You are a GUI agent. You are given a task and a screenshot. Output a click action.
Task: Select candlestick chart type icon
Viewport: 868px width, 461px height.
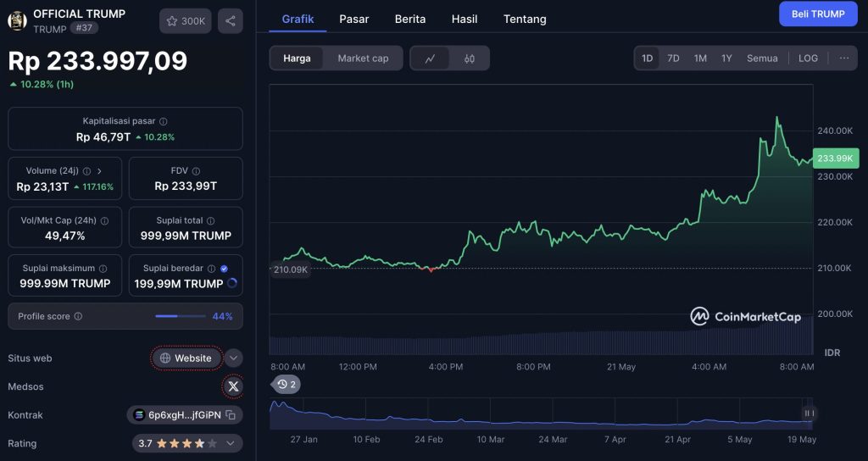click(x=470, y=58)
